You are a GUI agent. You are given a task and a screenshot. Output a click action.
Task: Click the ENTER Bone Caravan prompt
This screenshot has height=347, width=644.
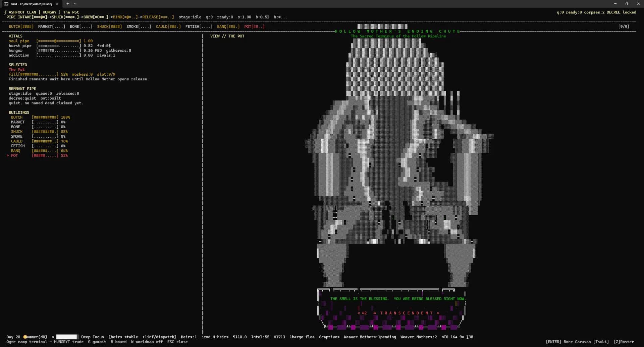pos(577,342)
